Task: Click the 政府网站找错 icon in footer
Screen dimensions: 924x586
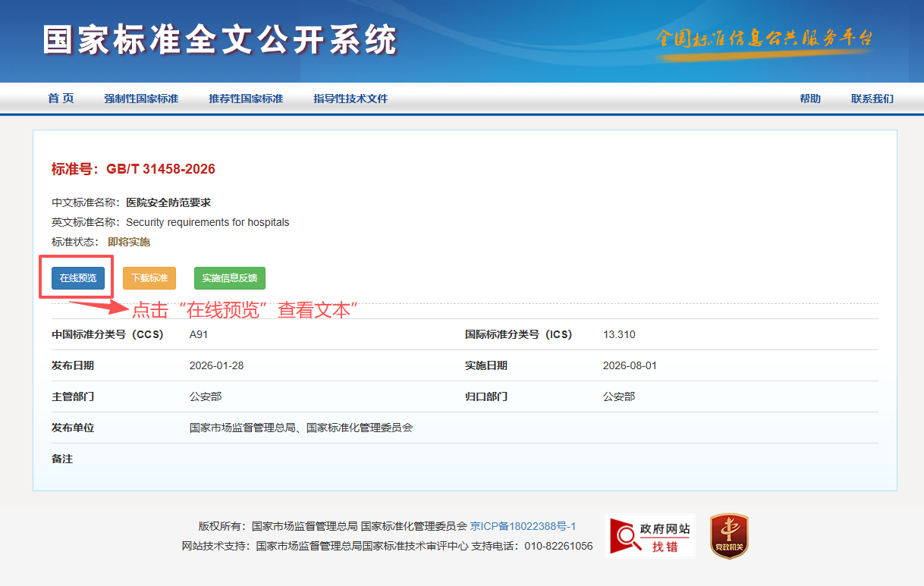Action: point(650,536)
